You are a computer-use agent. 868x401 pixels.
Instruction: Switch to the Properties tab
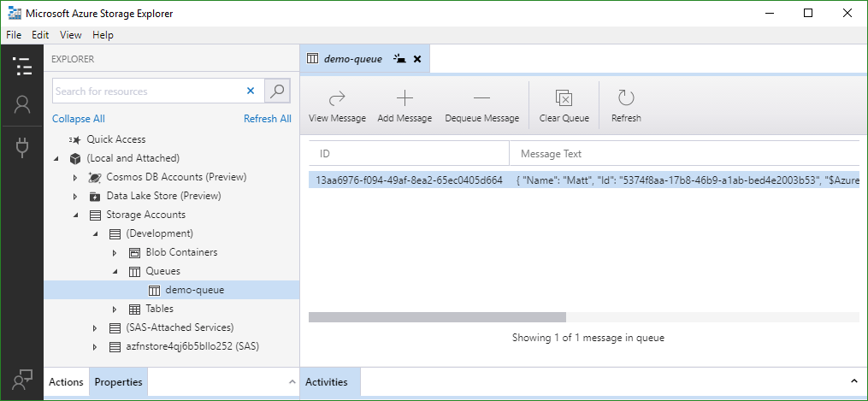coord(119,382)
